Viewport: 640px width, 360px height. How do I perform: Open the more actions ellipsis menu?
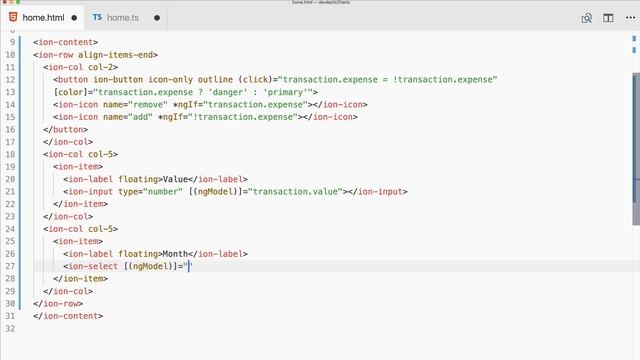tap(630, 18)
